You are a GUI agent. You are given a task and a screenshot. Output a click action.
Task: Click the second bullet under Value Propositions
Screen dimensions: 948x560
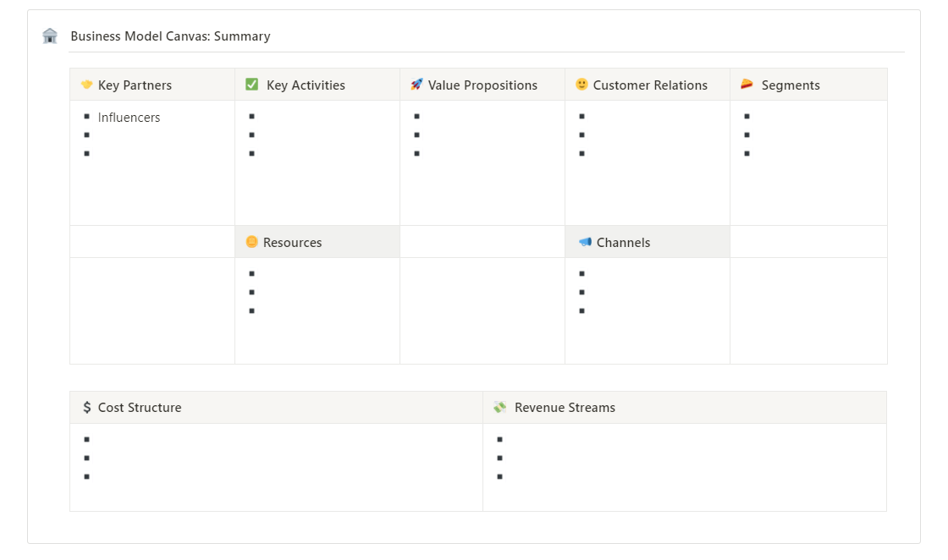click(416, 134)
